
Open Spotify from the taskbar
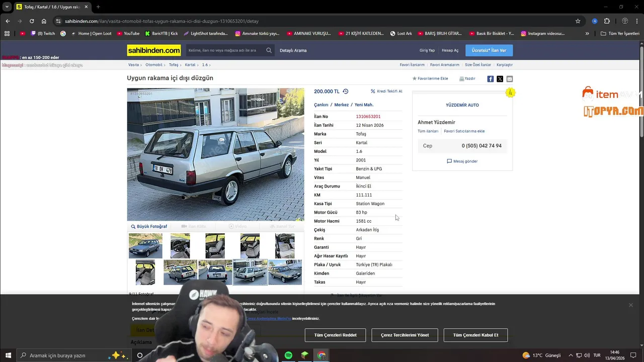tap(288, 355)
